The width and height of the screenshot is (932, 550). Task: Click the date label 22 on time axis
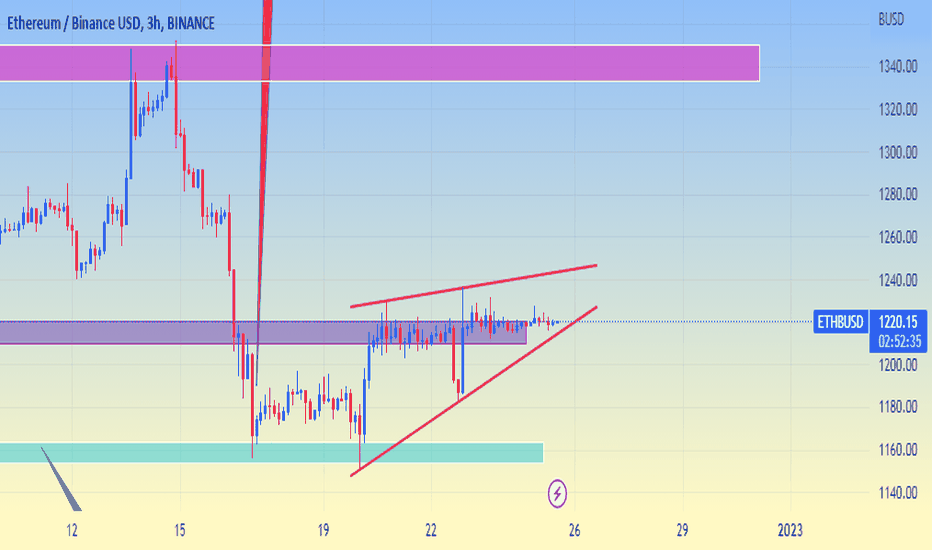click(x=431, y=530)
